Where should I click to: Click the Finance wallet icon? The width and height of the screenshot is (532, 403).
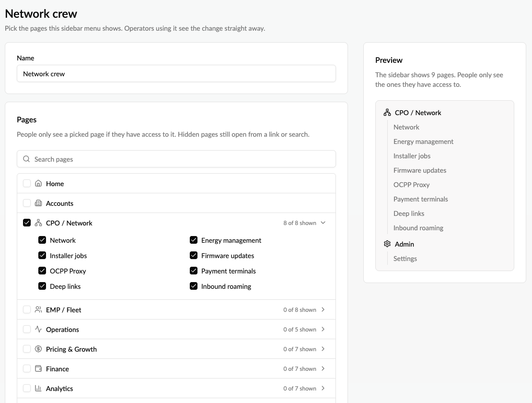tap(38, 369)
